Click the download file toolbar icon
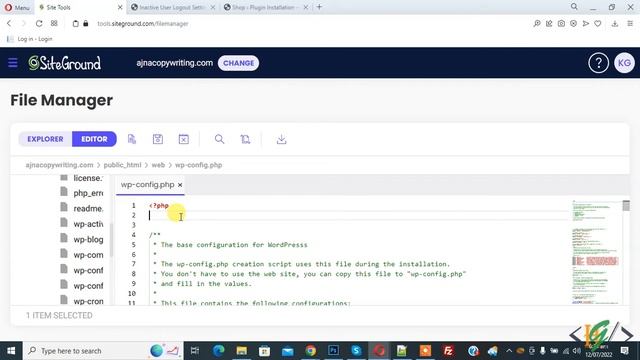Viewport: 640px width, 360px height. click(281, 139)
